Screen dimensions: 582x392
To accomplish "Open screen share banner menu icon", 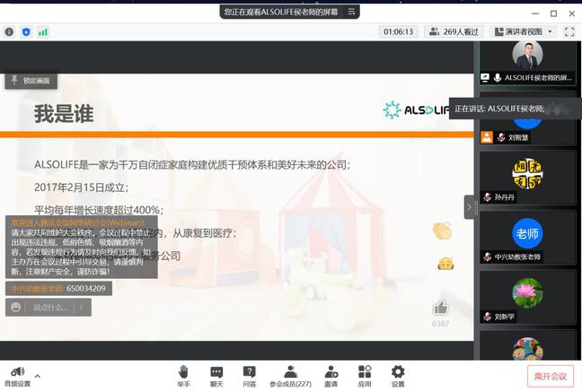I will 352,12.
